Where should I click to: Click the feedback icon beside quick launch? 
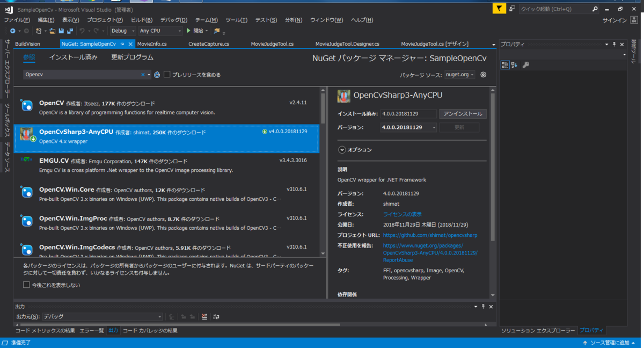[513, 9]
